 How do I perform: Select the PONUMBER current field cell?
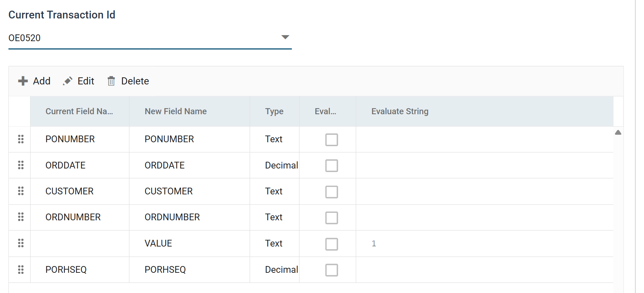click(80, 139)
